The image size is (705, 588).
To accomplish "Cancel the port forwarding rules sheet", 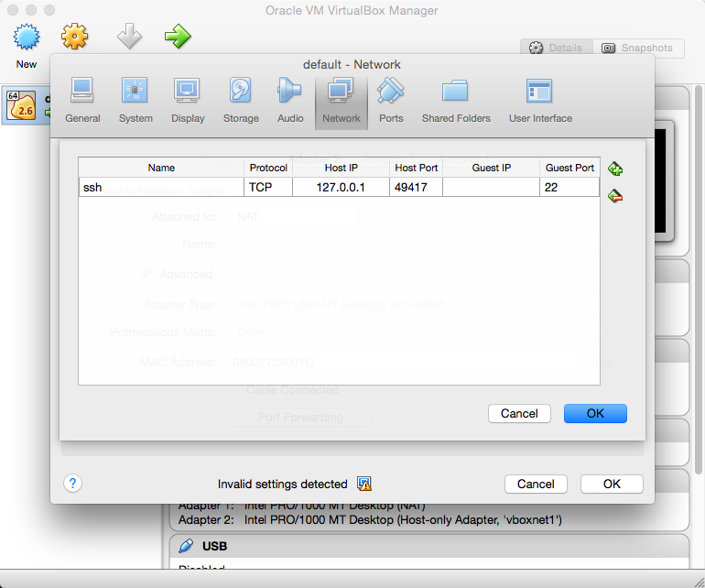I will click(x=519, y=413).
